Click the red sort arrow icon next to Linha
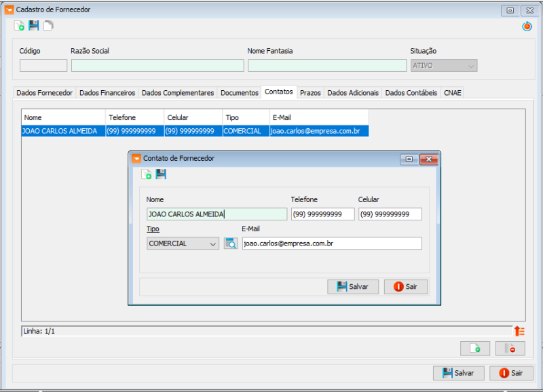The height and width of the screenshot is (392, 543). (x=519, y=331)
